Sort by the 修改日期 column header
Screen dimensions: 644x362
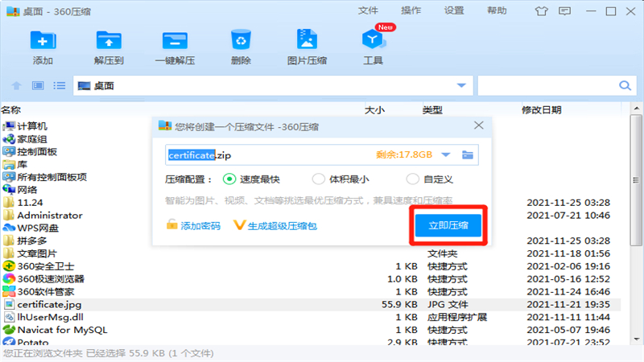point(541,109)
